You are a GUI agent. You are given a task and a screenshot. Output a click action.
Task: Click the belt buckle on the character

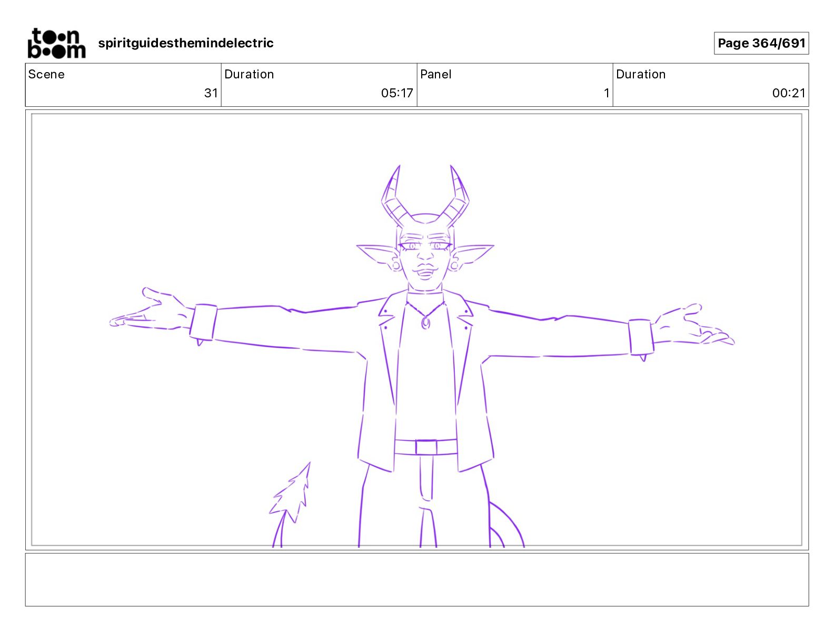pos(426,447)
